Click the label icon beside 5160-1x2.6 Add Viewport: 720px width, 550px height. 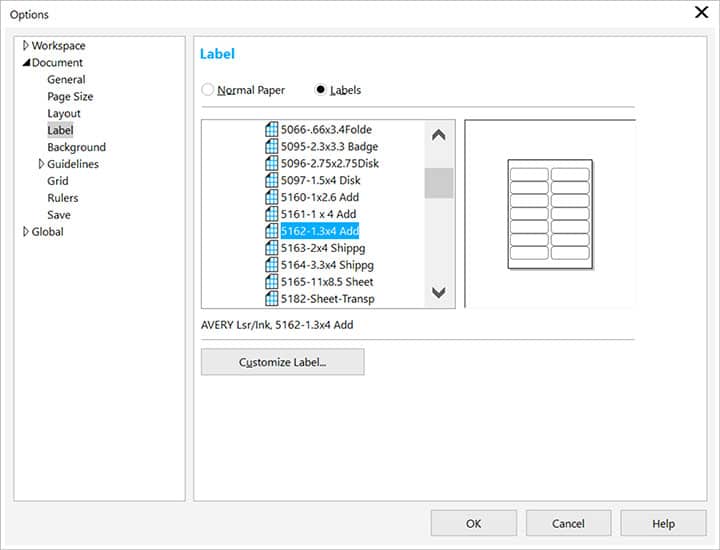coord(271,197)
